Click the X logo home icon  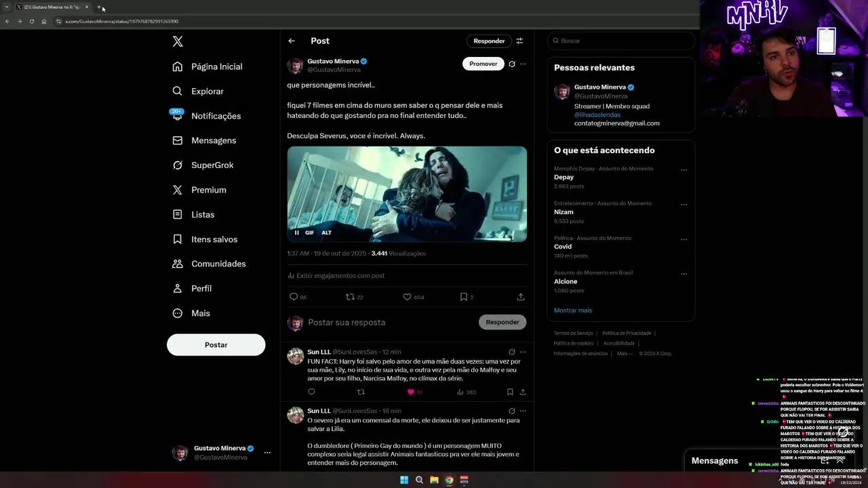click(x=178, y=41)
